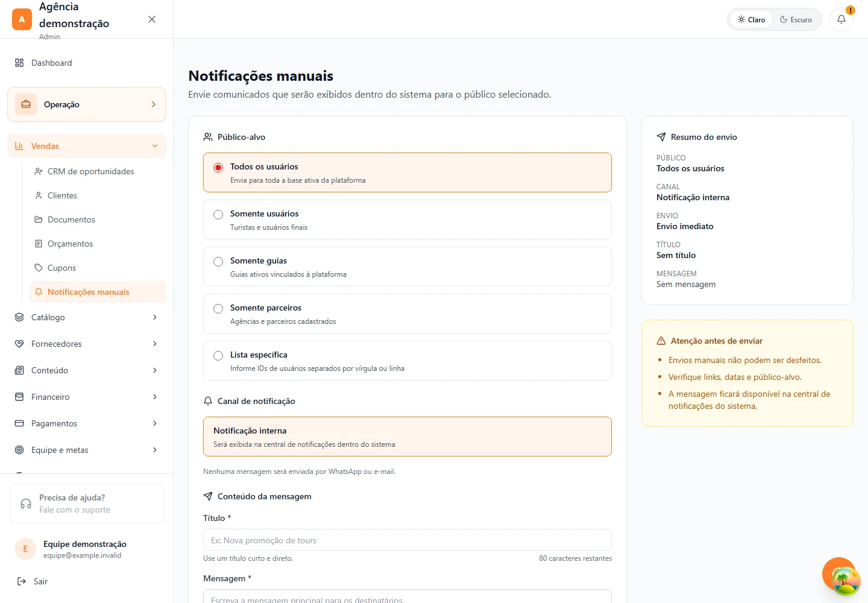Switch to the Claro light theme
The height and width of the screenshot is (603, 868).
751,19
